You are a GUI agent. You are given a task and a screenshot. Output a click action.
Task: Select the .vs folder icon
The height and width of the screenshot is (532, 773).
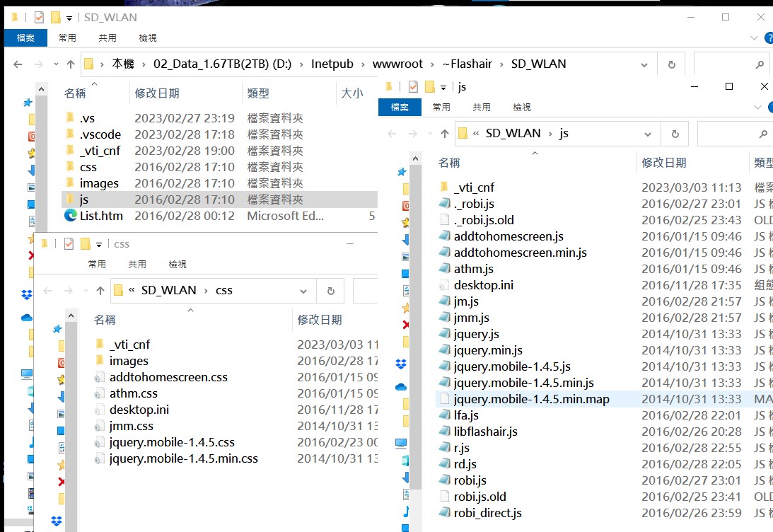(x=71, y=118)
